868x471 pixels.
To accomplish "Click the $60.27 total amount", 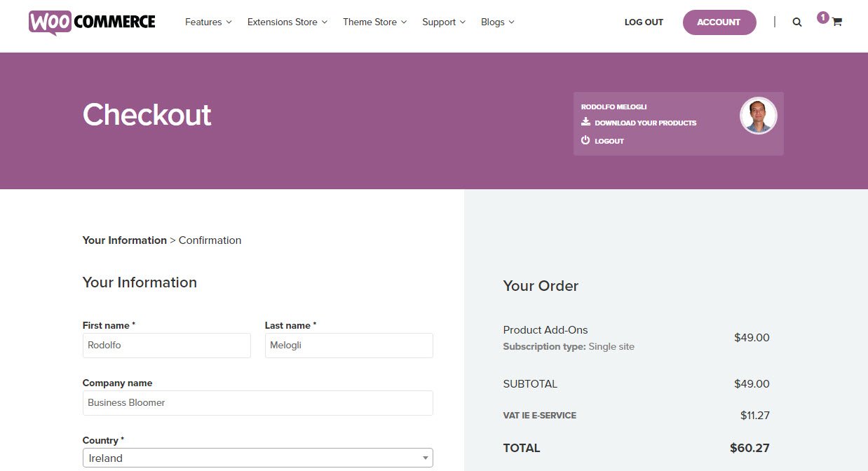I will (x=750, y=448).
